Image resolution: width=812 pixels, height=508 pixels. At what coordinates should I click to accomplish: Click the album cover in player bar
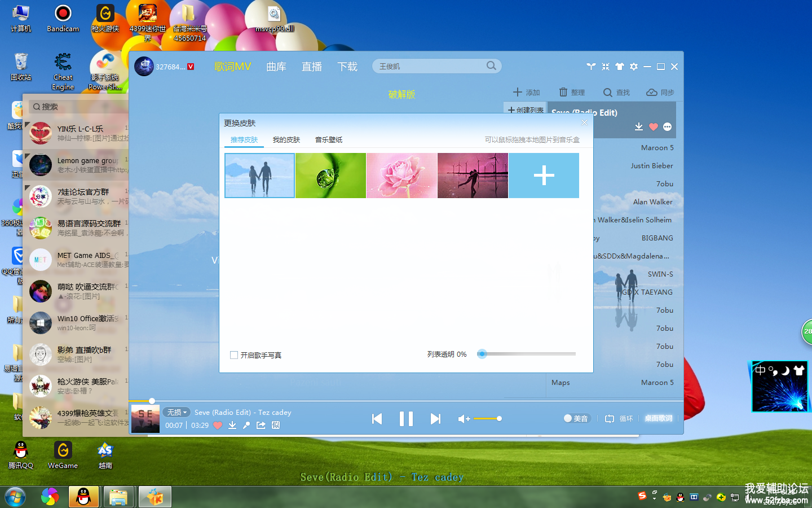coord(145,419)
